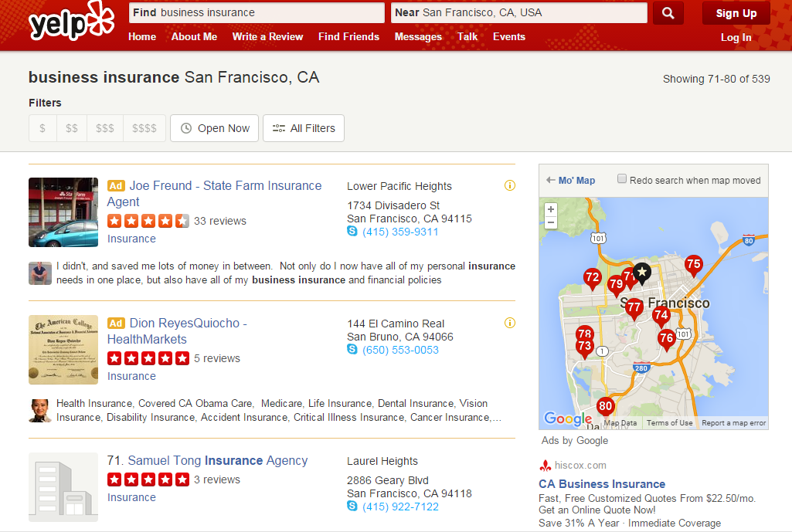Click the Find business insurance field
Image resolution: width=792 pixels, height=532 pixels.
tap(257, 12)
